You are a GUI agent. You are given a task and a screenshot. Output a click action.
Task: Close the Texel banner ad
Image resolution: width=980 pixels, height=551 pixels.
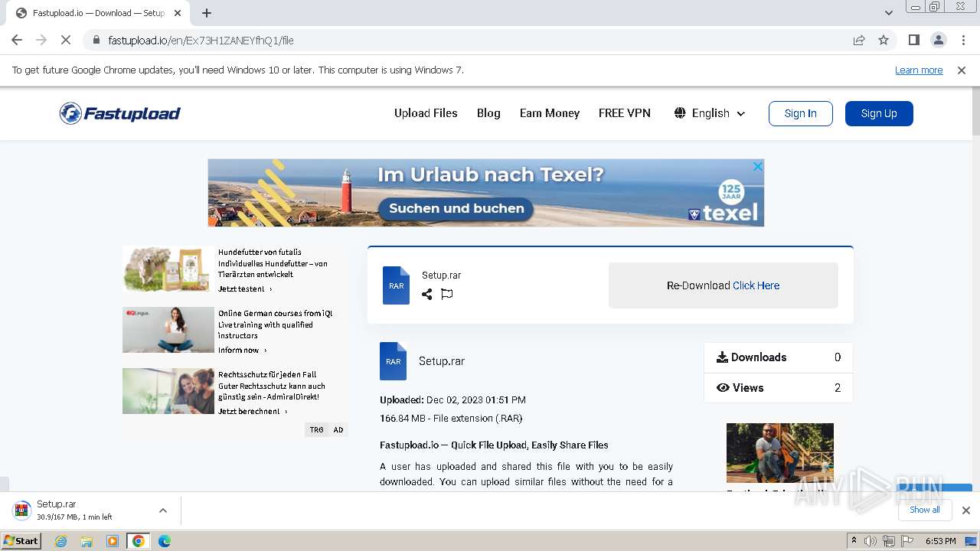point(757,166)
